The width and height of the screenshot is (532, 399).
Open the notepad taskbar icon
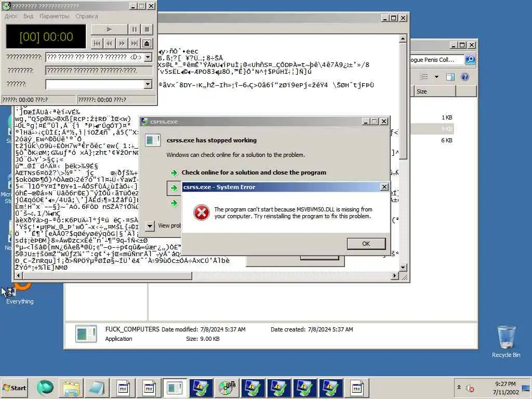pos(97,388)
